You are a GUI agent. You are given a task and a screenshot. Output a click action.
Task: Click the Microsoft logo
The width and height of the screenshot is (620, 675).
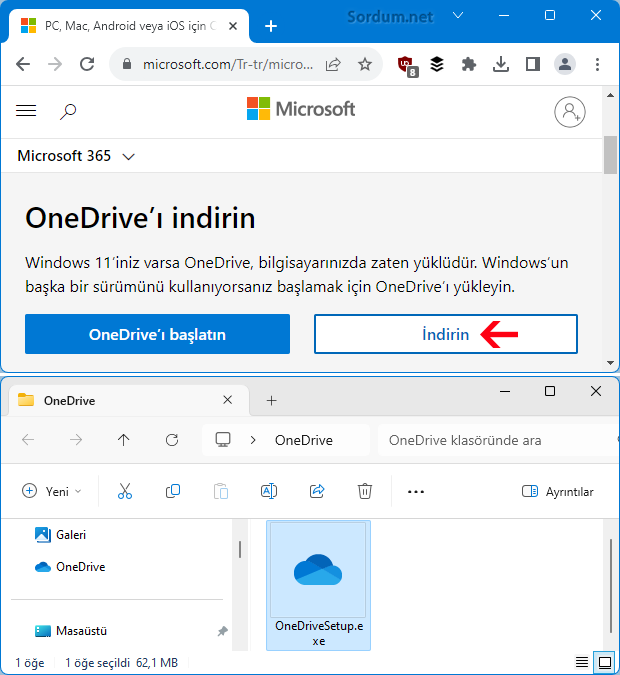[301, 109]
